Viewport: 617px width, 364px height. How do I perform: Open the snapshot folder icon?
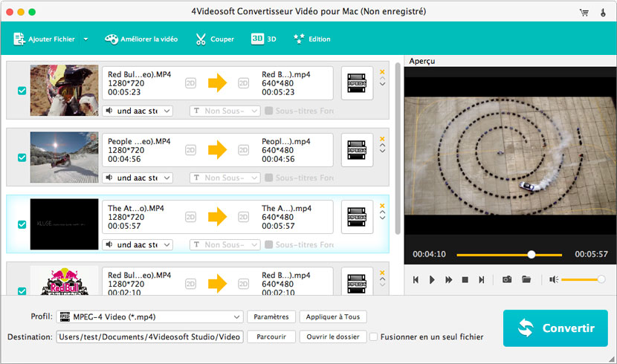pos(526,279)
